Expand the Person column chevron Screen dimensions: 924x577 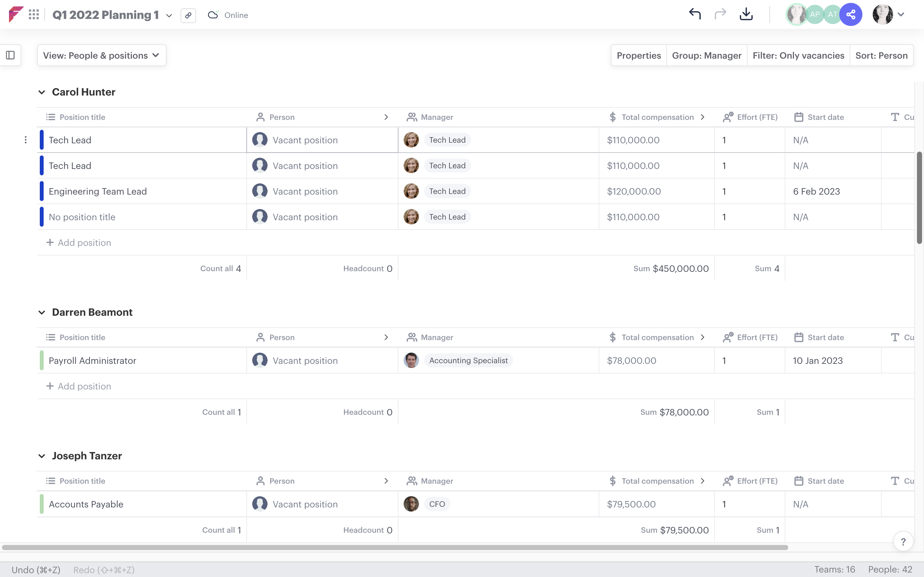click(386, 117)
